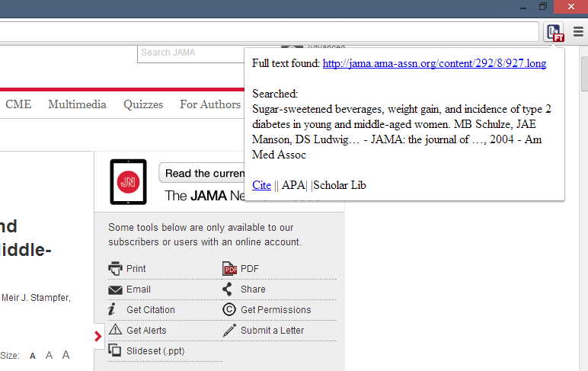Click Scholar Lib in popup

[x=340, y=185]
